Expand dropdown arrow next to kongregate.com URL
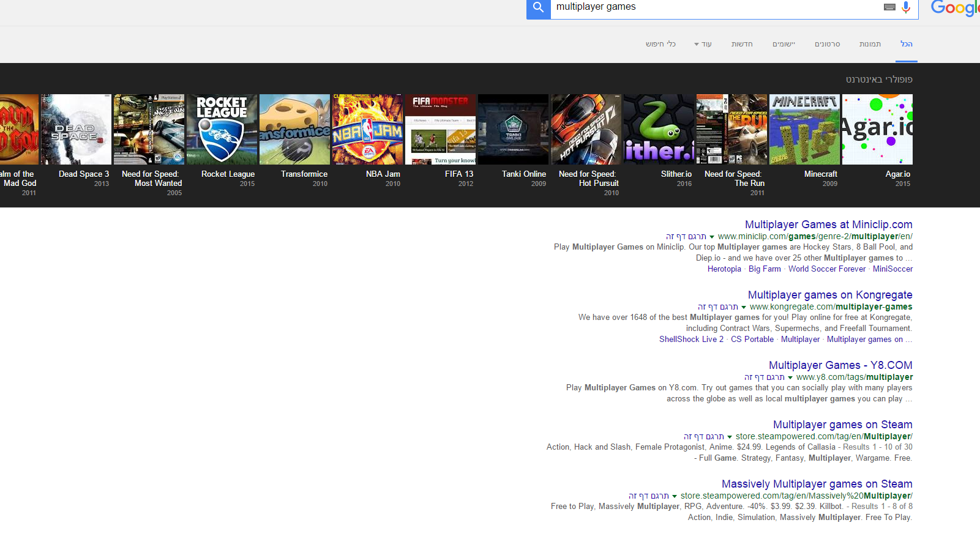Image resolution: width=980 pixels, height=539 pixels. coord(744,307)
